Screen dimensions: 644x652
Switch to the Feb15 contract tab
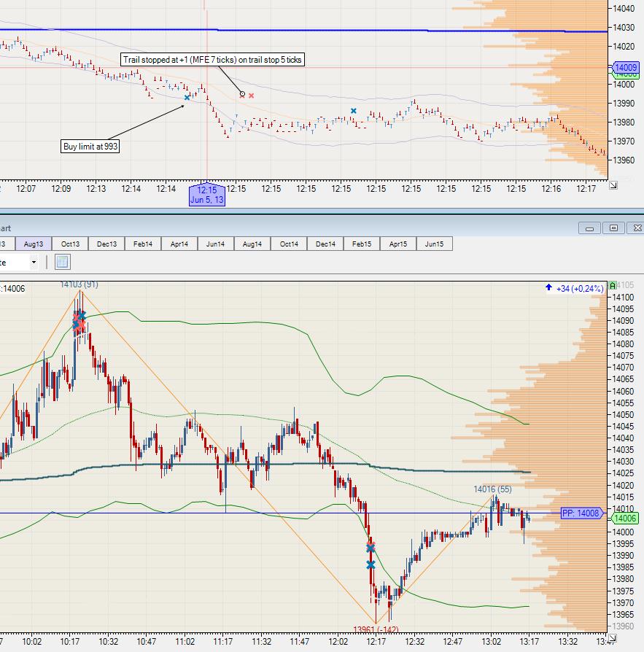point(362,244)
